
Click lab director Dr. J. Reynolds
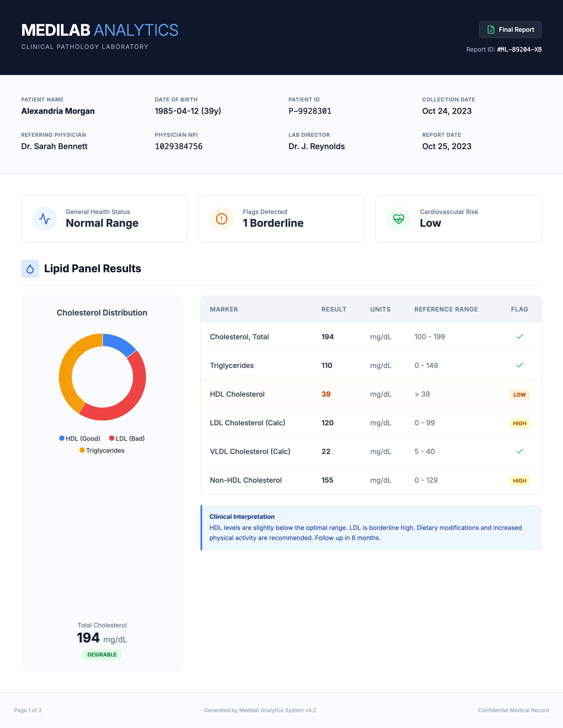pos(317,146)
